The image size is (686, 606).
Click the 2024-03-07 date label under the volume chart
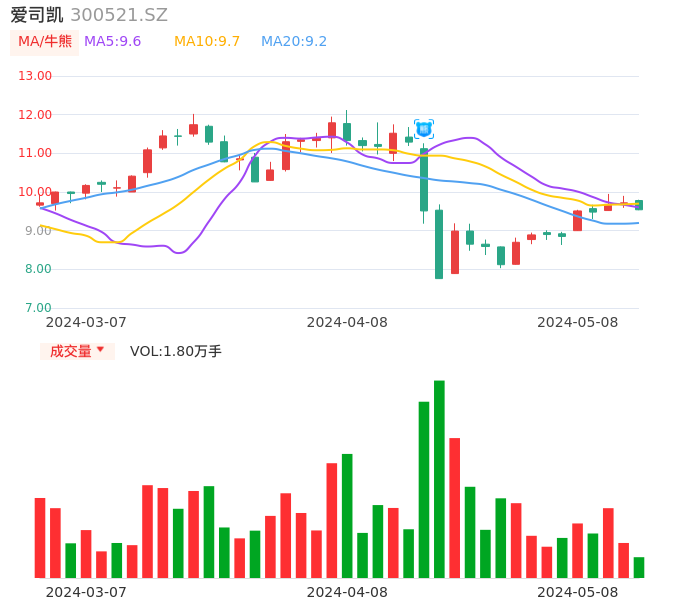click(x=86, y=592)
